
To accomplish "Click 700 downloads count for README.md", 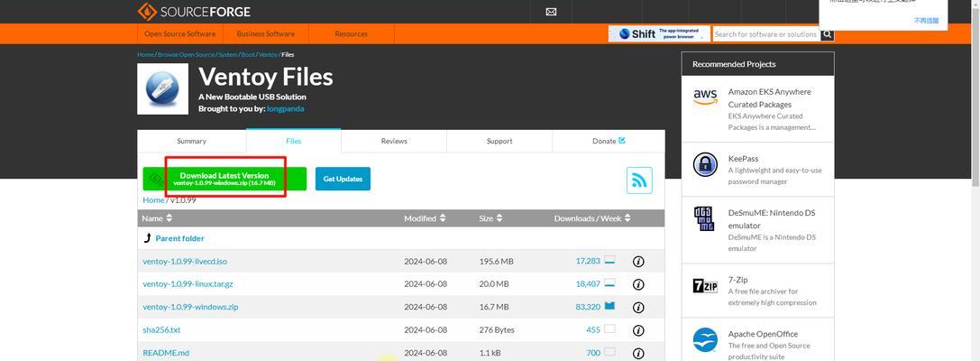I will tap(593, 353).
